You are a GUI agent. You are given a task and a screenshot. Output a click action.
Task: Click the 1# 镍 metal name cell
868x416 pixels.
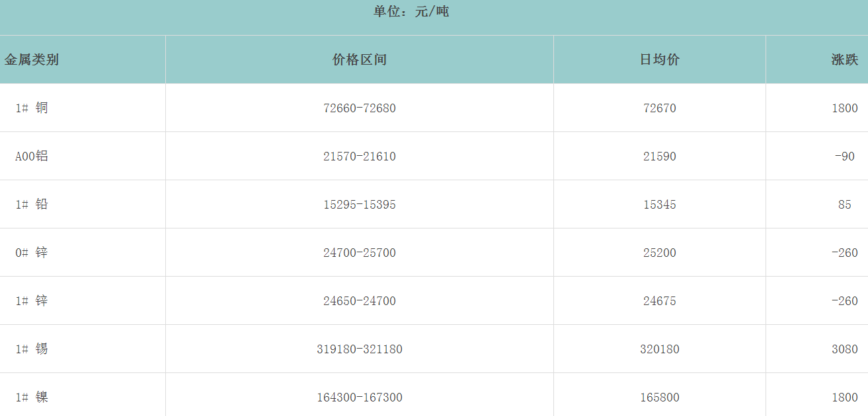point(32,398)
